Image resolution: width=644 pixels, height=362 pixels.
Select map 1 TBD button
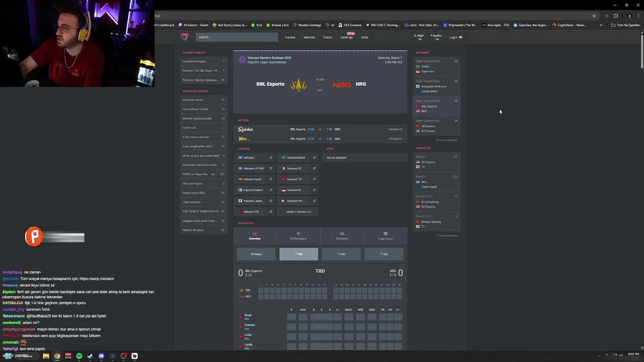[x=299, y=254]
